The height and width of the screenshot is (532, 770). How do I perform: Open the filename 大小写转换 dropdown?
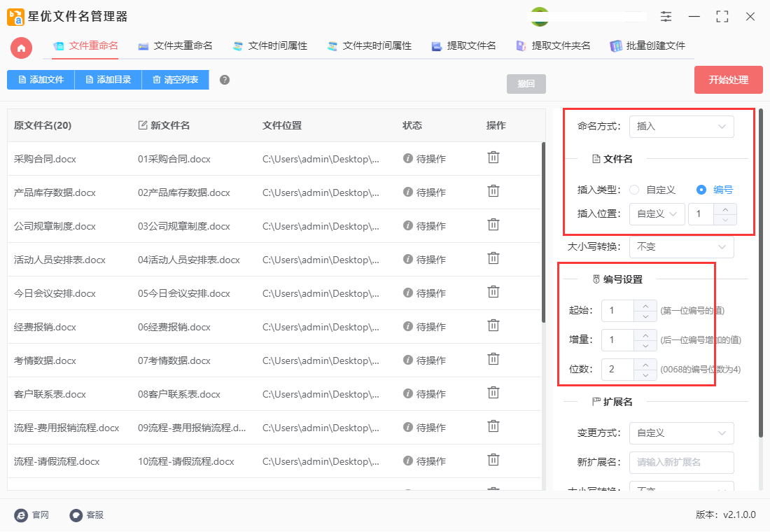681,246
